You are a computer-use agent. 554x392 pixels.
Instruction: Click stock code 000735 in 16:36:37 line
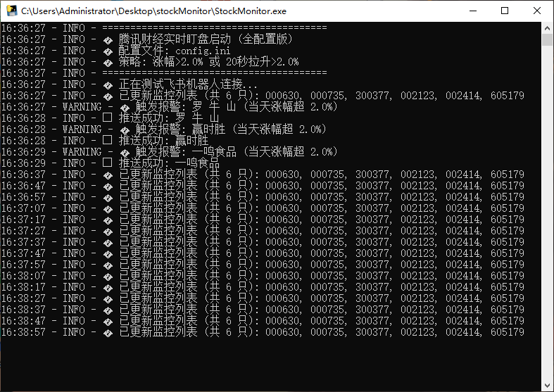coord(327,175)
